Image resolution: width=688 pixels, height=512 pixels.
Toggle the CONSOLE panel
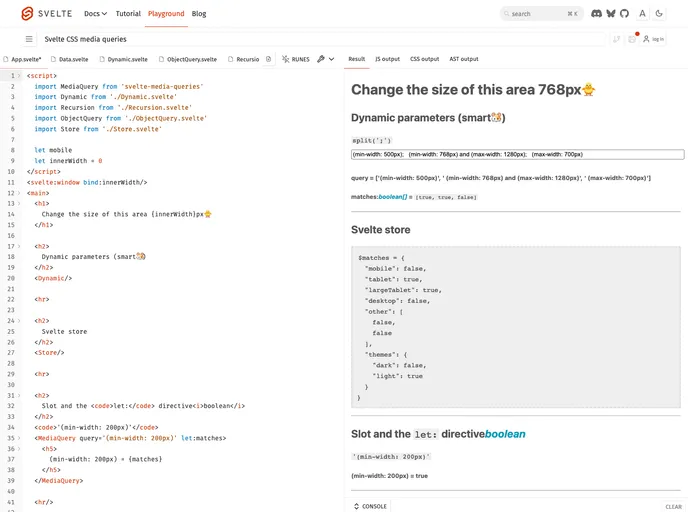click(370, 506)
